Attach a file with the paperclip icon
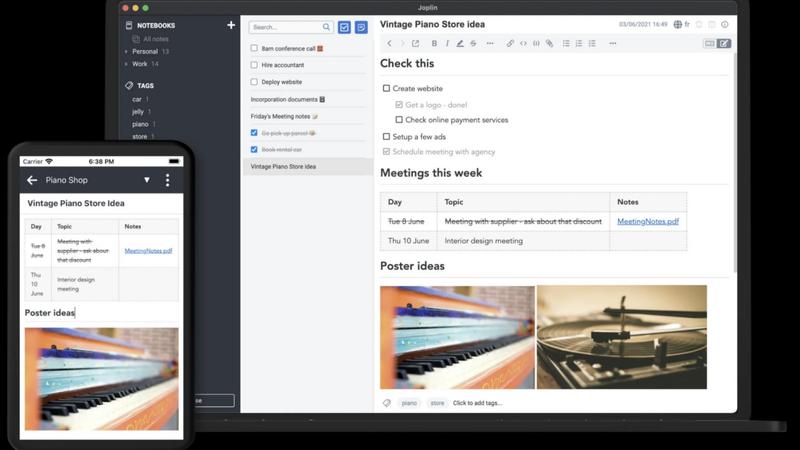 pos(549,44)
